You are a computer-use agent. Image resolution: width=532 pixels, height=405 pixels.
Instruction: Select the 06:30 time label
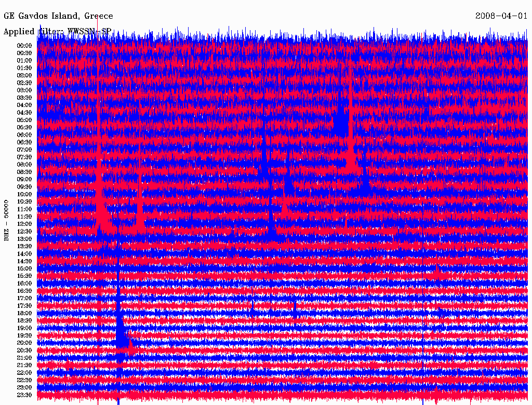point(24,142)
